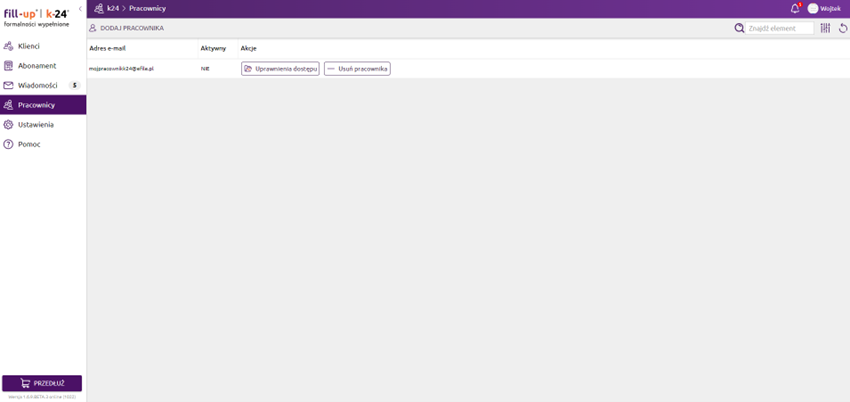Click Uprawnienia dostępu button
The image size is (850, 402).
(x=280, y=69)
